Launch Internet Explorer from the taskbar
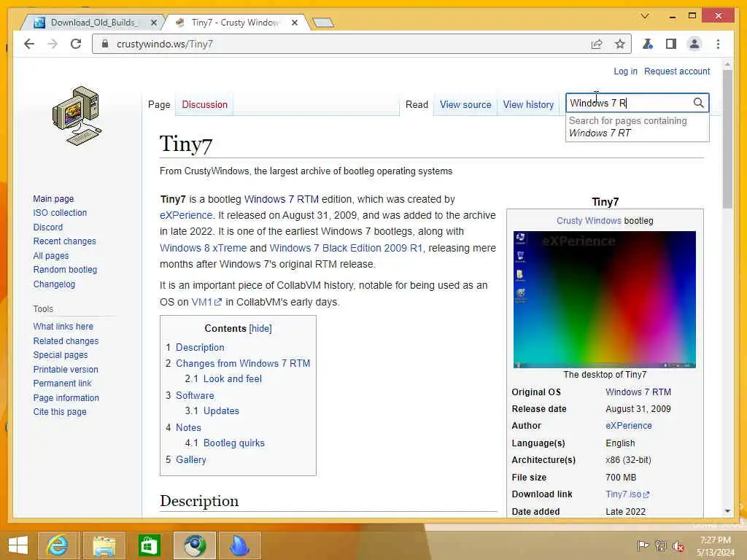 click(x=57, y=545)
